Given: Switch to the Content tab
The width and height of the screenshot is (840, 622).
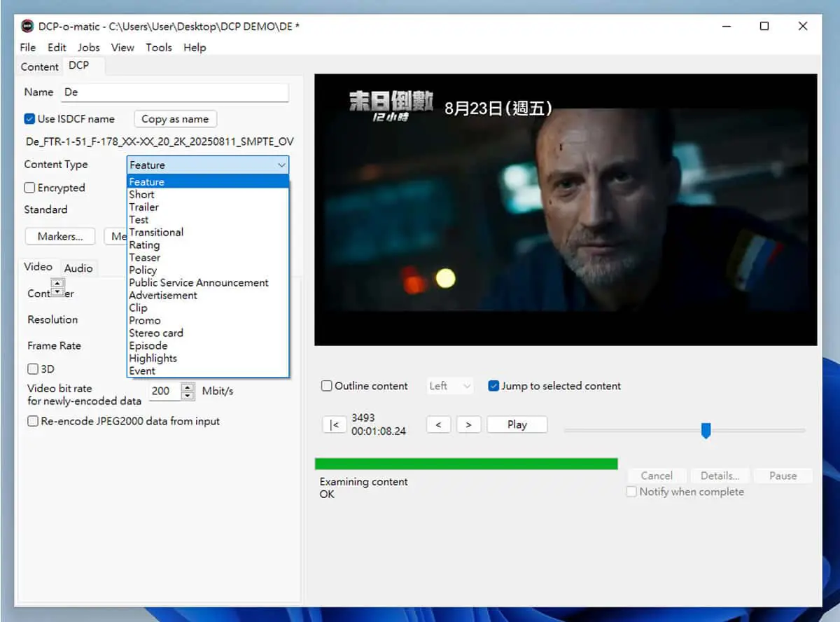Looking at the screenshot, I should (39, 67).
